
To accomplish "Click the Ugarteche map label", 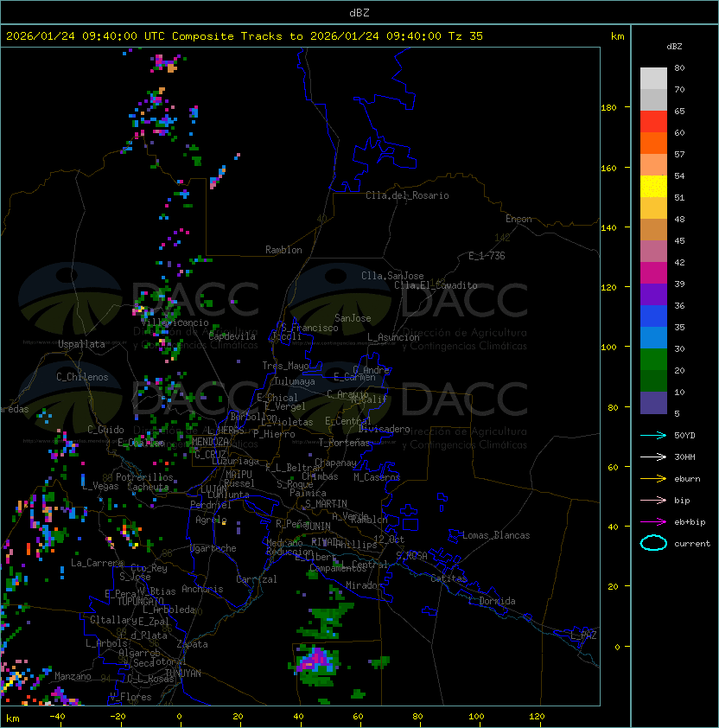I will point(213,548).
